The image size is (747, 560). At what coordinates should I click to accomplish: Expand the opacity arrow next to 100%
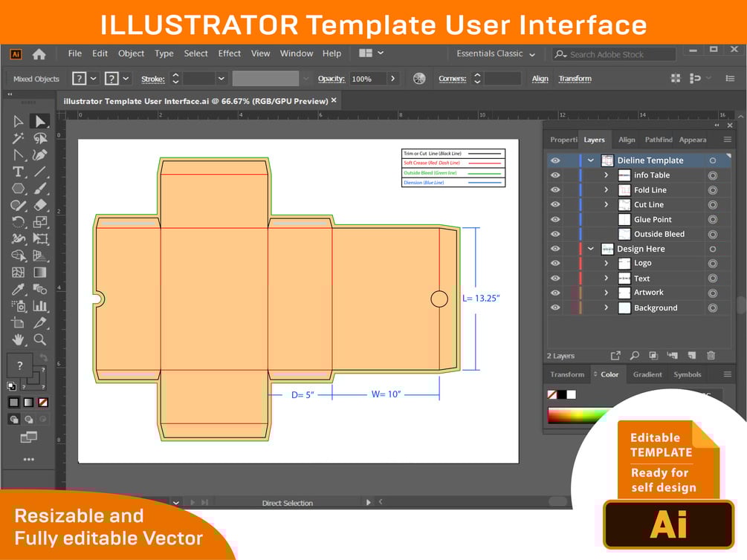click(x=392, y=79)
